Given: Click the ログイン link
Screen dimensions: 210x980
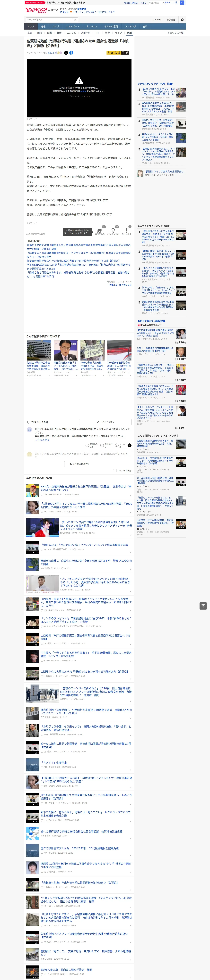Looking at the screenshot, I should point(64,12).
